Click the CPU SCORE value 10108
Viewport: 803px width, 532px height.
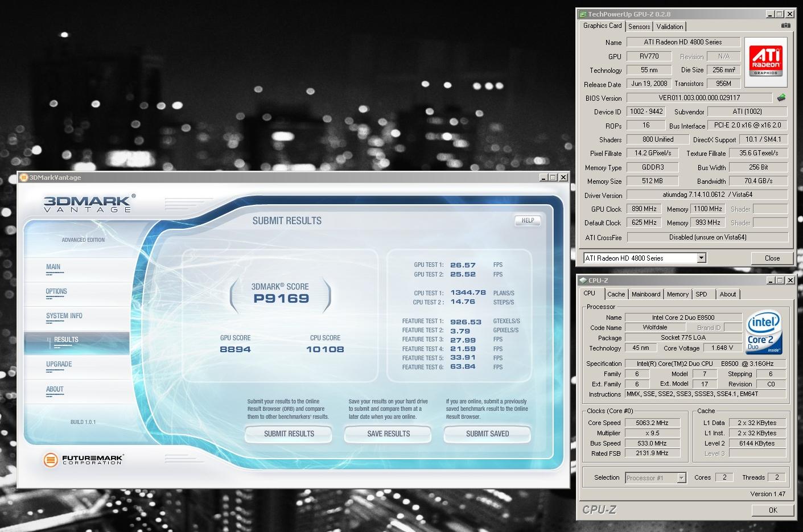325,349
